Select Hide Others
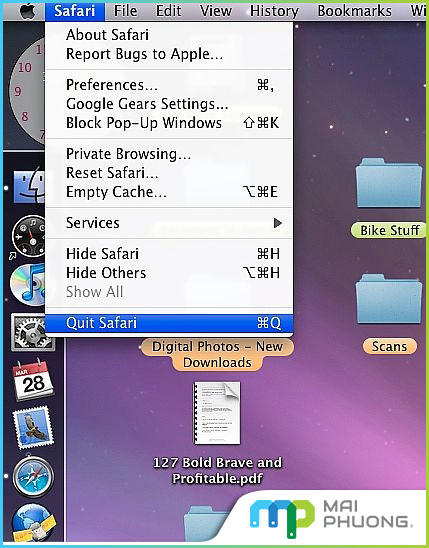The image size is (429, 548). [x=169, y=273]
